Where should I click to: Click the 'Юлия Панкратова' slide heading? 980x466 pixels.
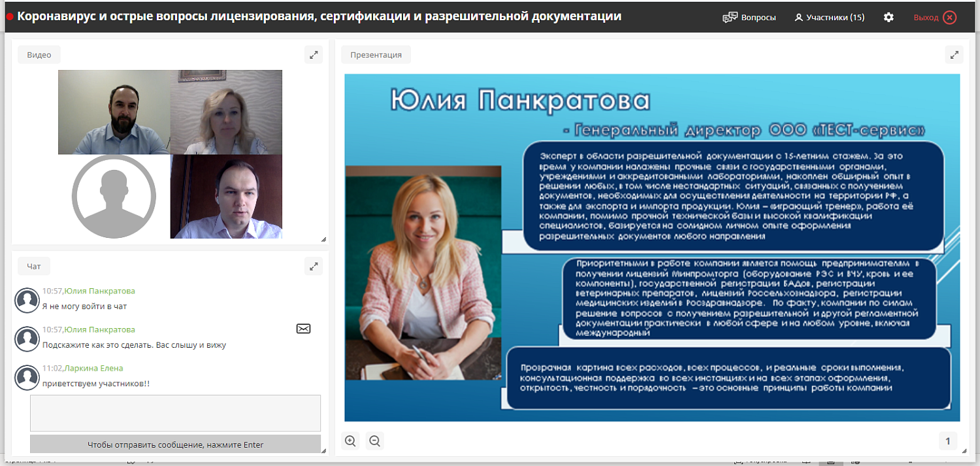coord(520,101)
